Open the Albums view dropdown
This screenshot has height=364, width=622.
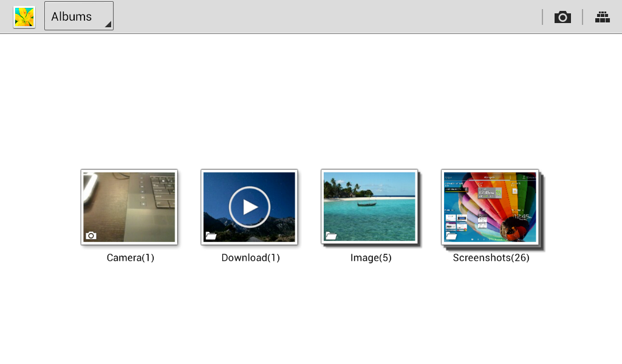coord(78,16)
